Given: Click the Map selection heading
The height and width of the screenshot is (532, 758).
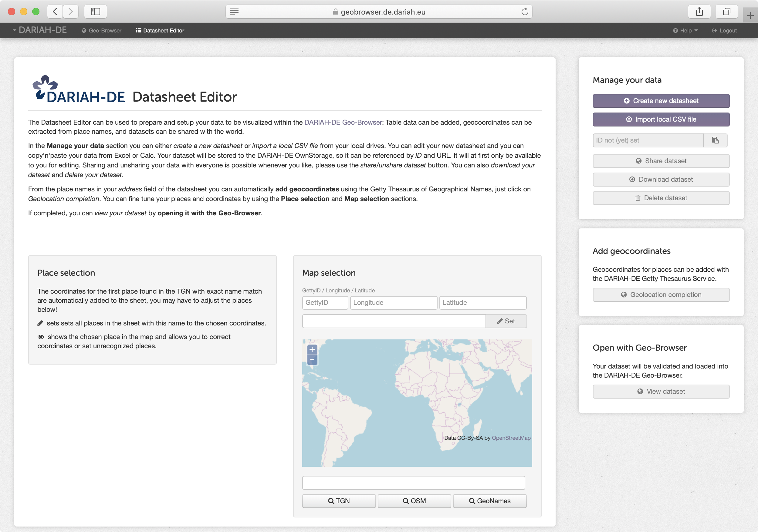Looking at the screenshot, I should (329, 273).
